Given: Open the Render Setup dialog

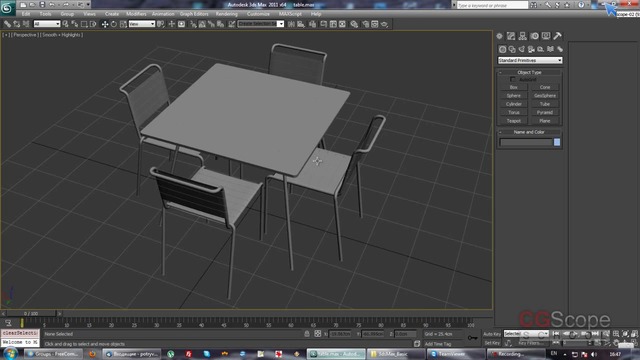Looking at the screenshot, I should 365,24.
